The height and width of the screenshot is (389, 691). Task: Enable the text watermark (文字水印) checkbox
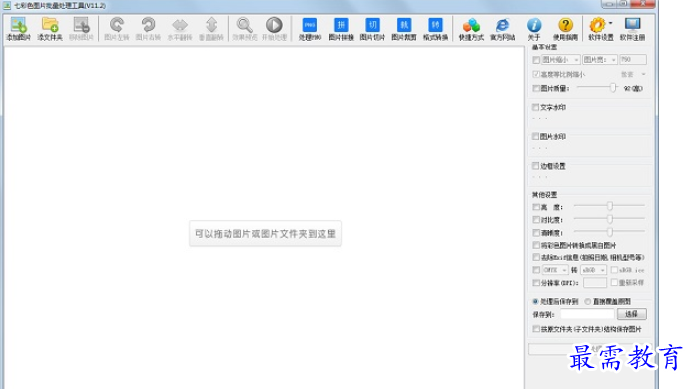point(536,107)
